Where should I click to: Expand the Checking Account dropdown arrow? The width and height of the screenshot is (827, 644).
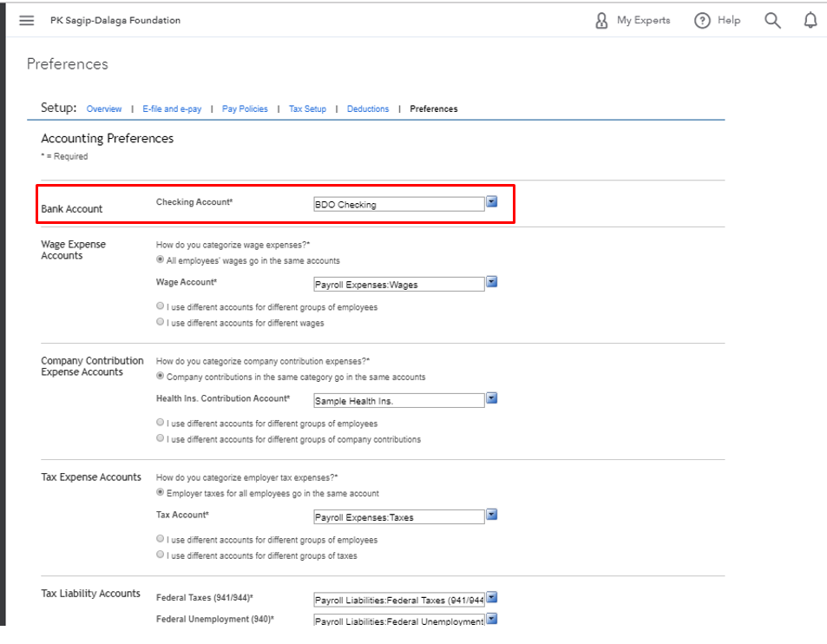491,201
